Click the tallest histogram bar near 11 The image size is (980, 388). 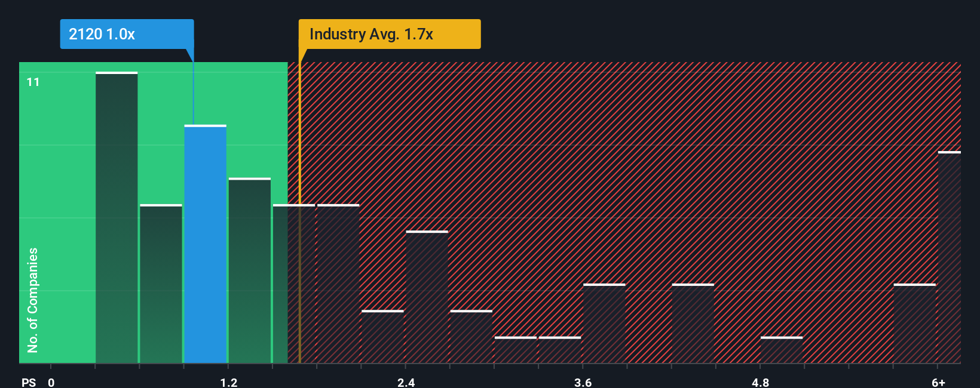pos(117,218)
